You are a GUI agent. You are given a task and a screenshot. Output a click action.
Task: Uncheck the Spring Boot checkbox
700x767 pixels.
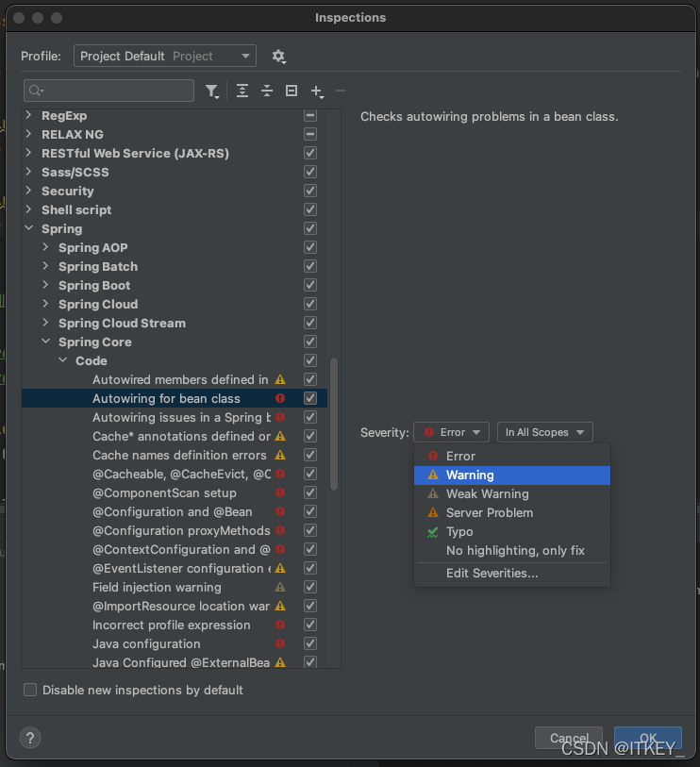tap(310, 285)
